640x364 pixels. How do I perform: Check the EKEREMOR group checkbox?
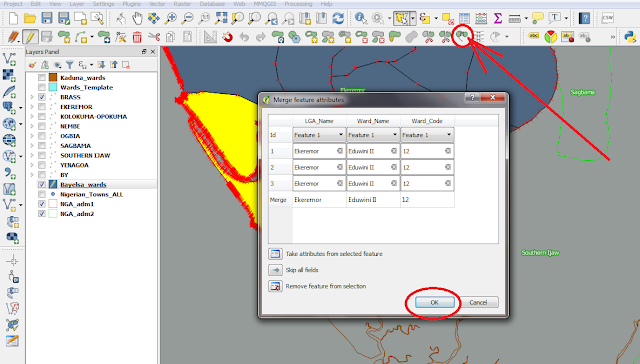coord(42,107)
